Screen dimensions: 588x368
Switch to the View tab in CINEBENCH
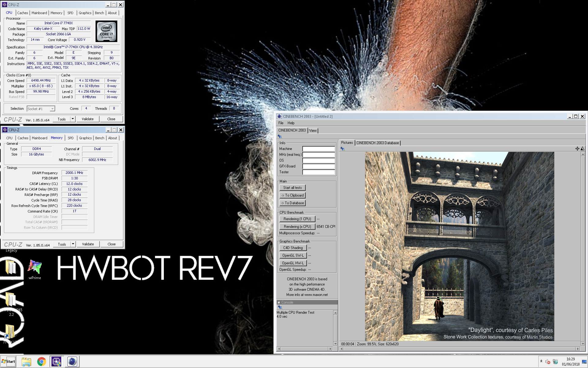[313, 131]
